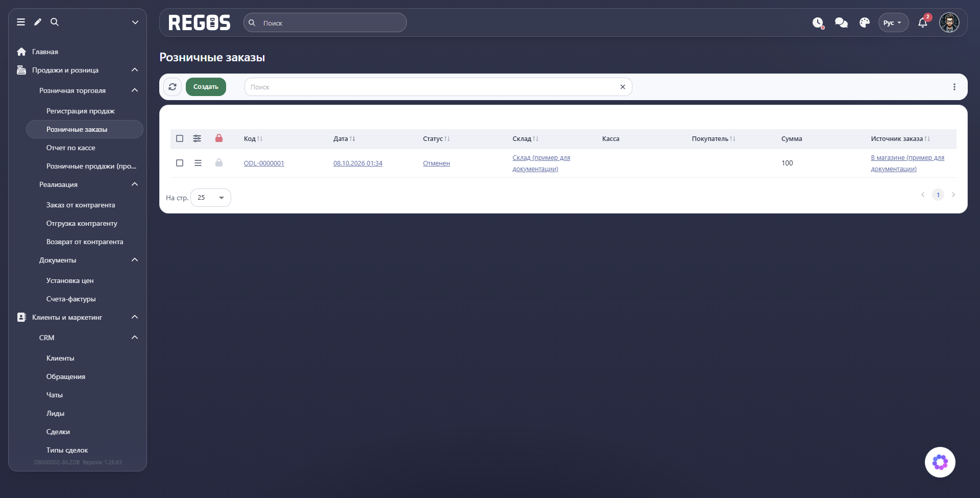Image resolution: width=980 pixels, height=498 pixels.
Task: Click the green Создать button
Action: pos(206,87)
